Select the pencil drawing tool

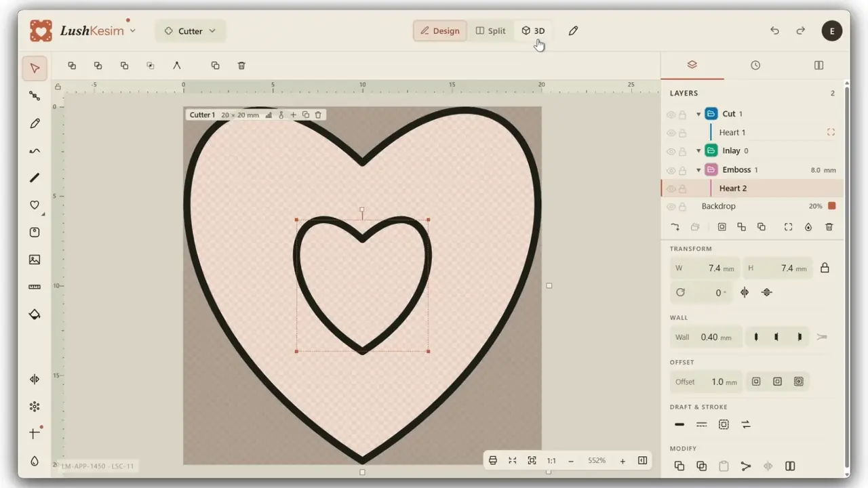[x=35, y=123]
